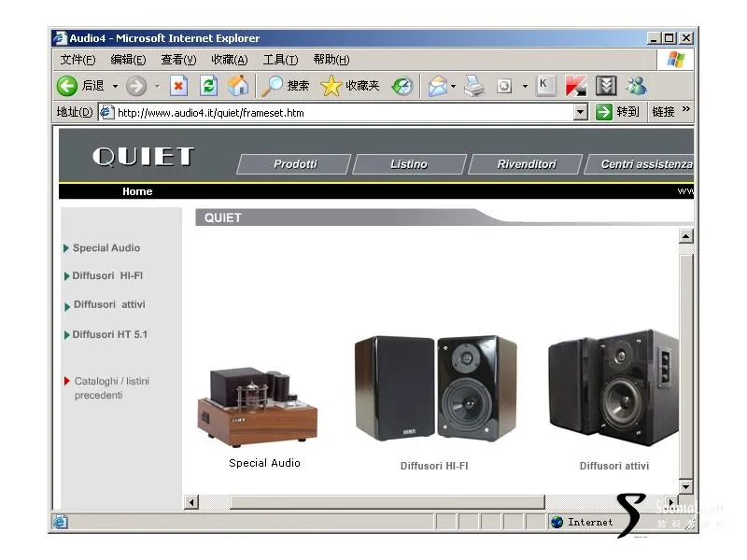Click the vertical scrollbar up arrow
The height and width of the screenshot is (560, 747).
686,236
